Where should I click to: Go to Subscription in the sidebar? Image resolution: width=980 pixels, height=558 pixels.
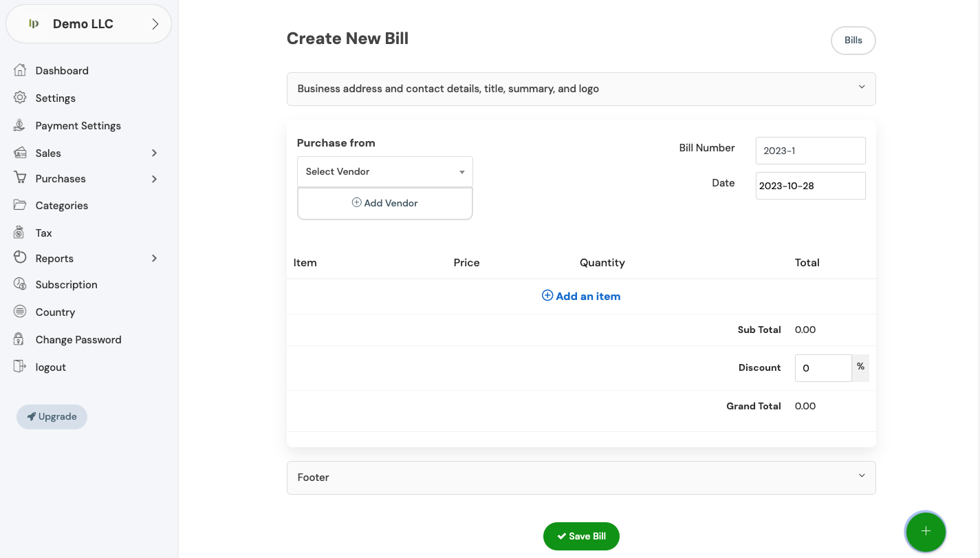click(66, 284)
